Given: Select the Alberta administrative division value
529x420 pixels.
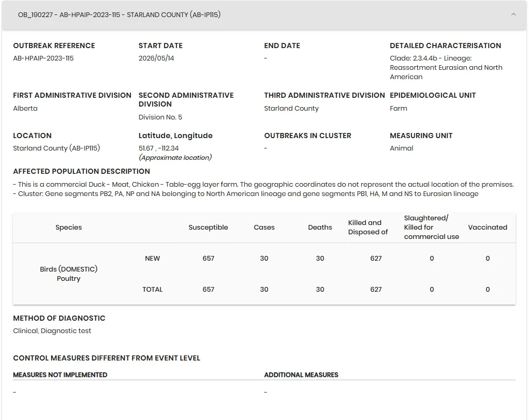Looking at the screenshot, I should (x=25, y=109).
